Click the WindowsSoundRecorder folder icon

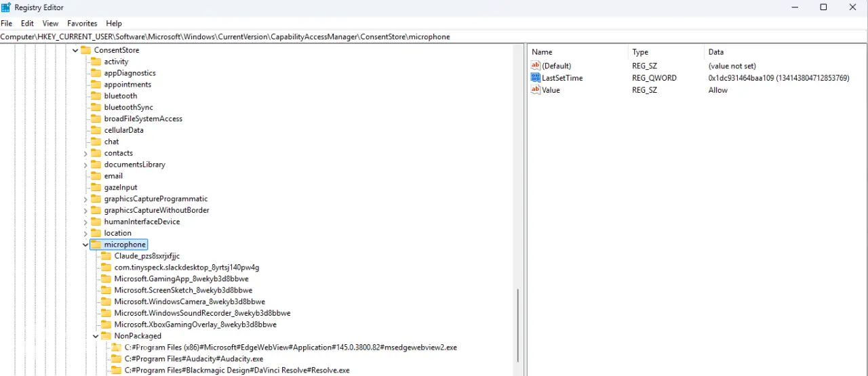106,313
